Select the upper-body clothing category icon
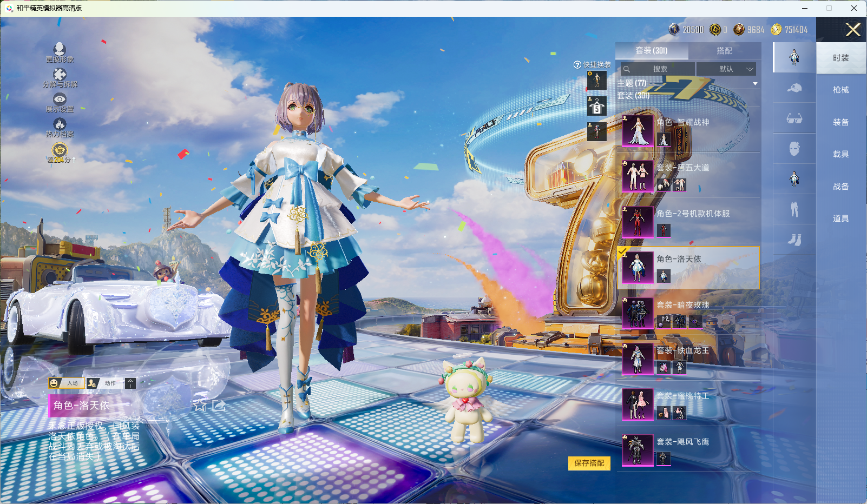867x504 pixels. click(x=794, y=179)
